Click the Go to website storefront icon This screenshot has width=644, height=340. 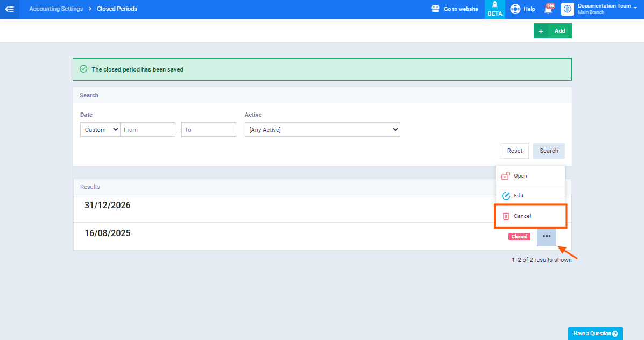click(435, 9)
